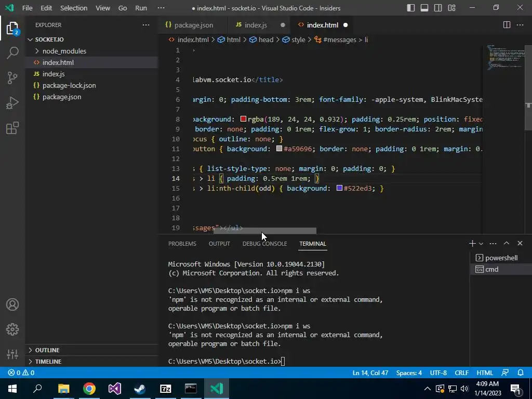532x399 pixels.
Task: Click the VS Code logo in the title bar
Action: coord(9,8)
